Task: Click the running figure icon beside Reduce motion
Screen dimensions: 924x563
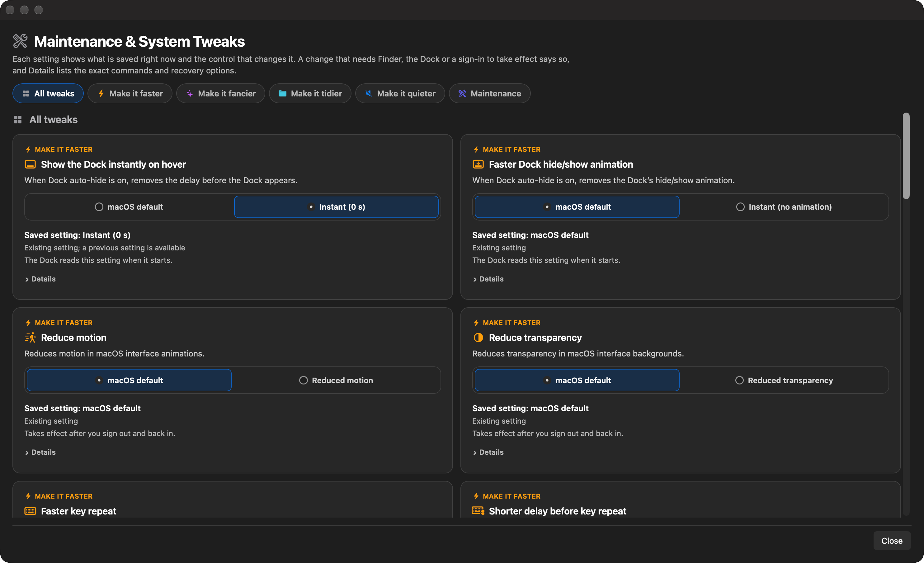Action: 30,337
